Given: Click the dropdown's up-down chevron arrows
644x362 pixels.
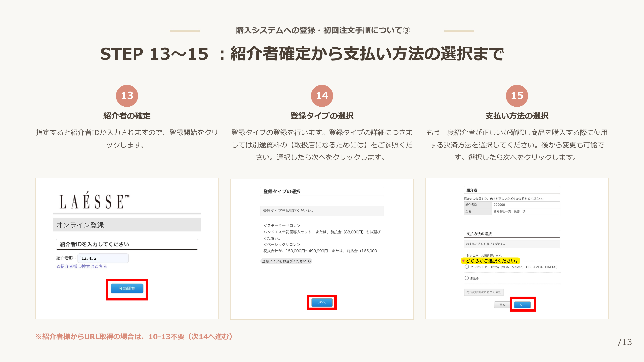Looking at the screenshot, I should [x=309, y=261].
